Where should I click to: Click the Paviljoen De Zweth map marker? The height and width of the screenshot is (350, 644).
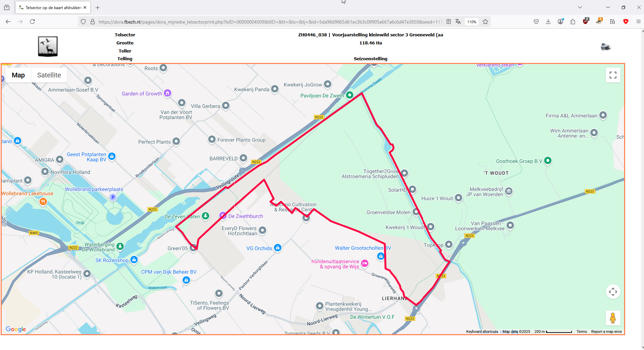pos(350,95)
